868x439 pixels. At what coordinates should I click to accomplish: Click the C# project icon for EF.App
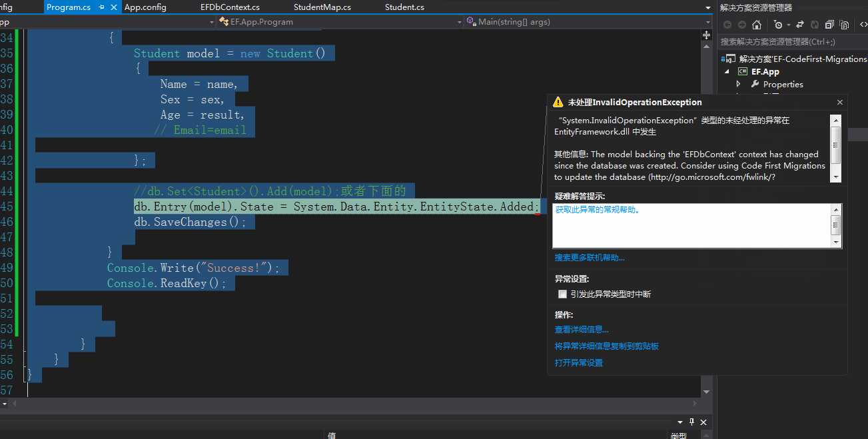tap(743, 71)
